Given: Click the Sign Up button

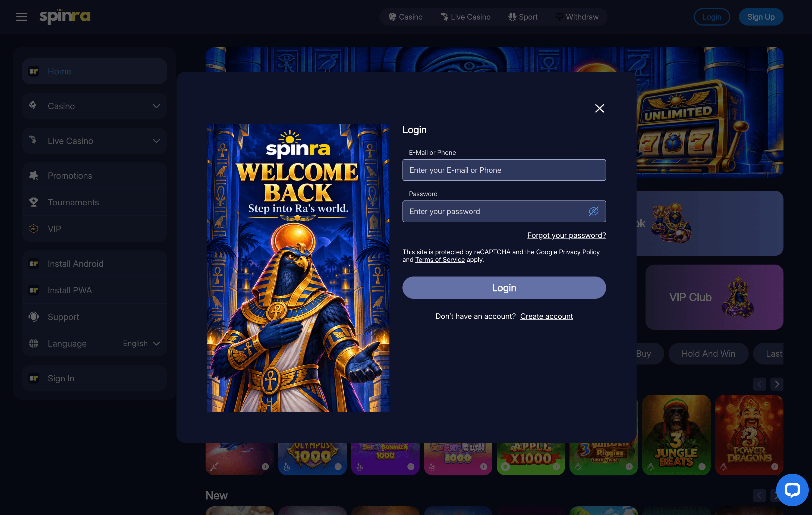Looking at the screenshot, I should (761, 17).
